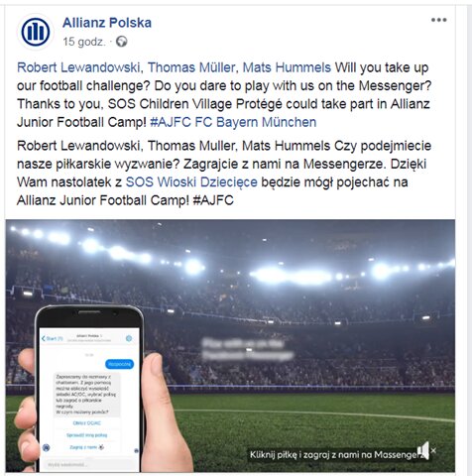Click the public globe privacy icon
Viewport: 472px width, 476px height.
[122, 42]
